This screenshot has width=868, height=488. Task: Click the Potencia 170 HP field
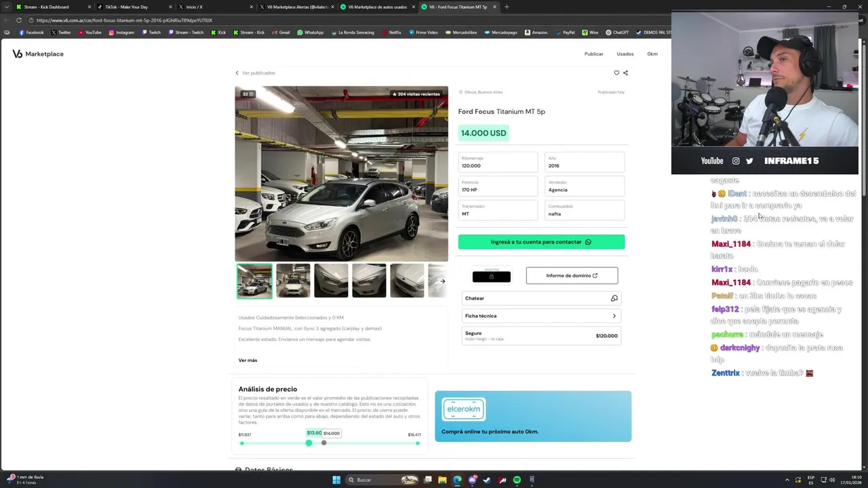coord(498,186)
